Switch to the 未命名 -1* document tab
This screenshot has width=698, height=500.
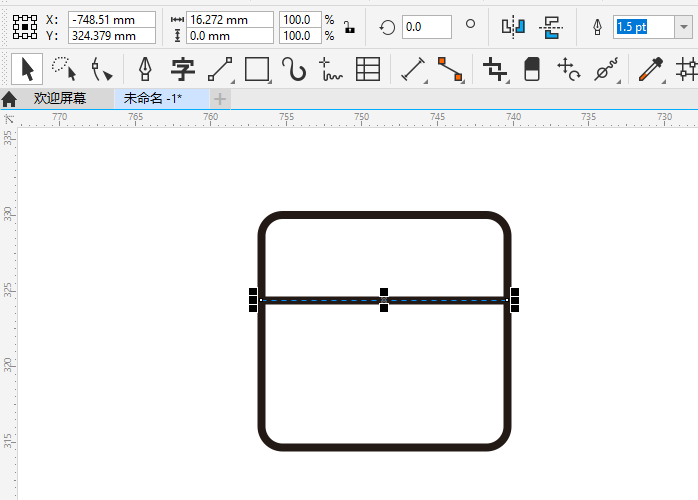pyautogui.click(x=153, y=99)
